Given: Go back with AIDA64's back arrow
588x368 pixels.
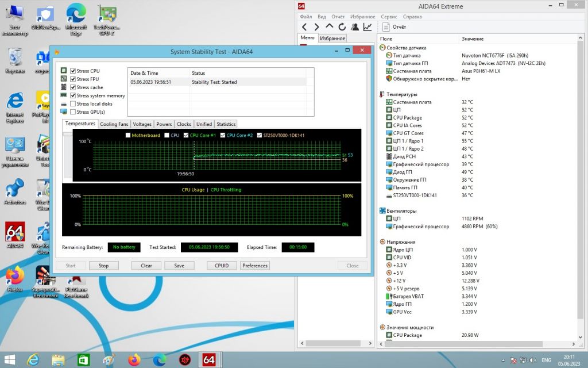Looking at the screenshot, I should click(x=304, y=27).
